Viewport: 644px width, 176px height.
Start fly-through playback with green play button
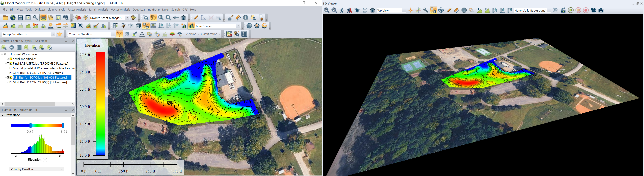(571, 11)
